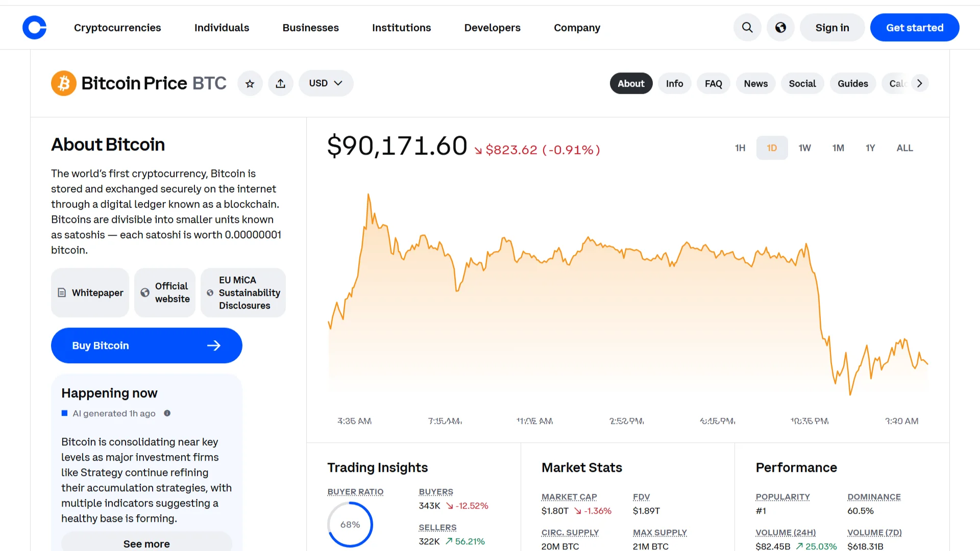Switch the chart to ALL timeframe
980x551 pixels.
click(904, 147)
